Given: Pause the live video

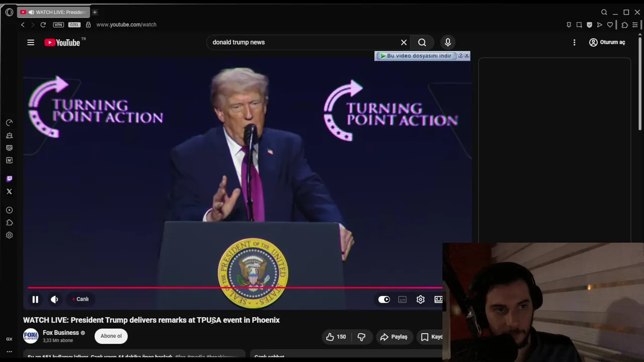Looking at the screenshot, I should coord(35,299).
